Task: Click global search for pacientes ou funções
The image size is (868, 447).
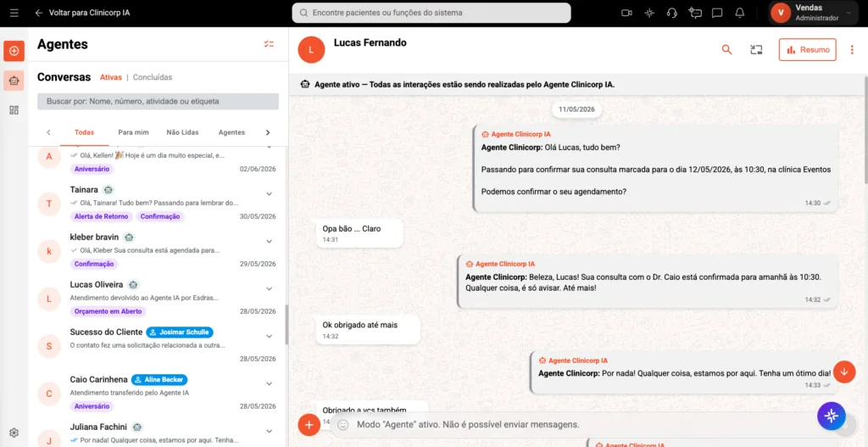Action: coord(431,13)
